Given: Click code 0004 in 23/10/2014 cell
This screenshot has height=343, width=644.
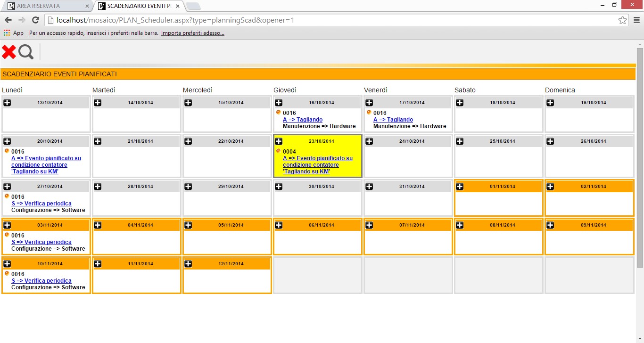Looking at the screenshot, I should coord(289,152).
